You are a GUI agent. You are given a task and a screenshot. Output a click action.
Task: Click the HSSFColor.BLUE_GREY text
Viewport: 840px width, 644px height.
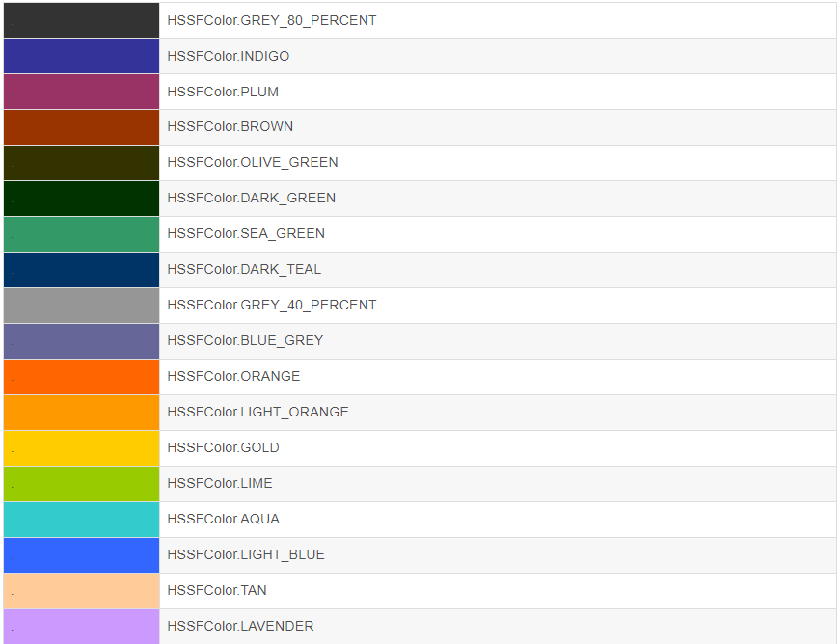pos(245,341)
